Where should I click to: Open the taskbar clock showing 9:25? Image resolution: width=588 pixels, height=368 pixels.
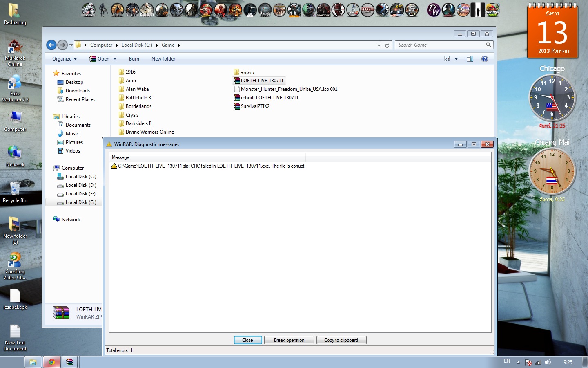pyautogui.click(x=568, y=362)
